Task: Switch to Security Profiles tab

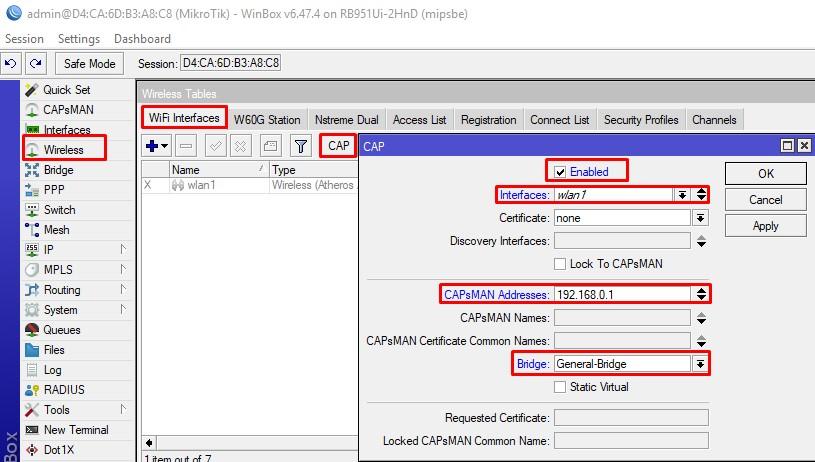Action: click(640, 120)
